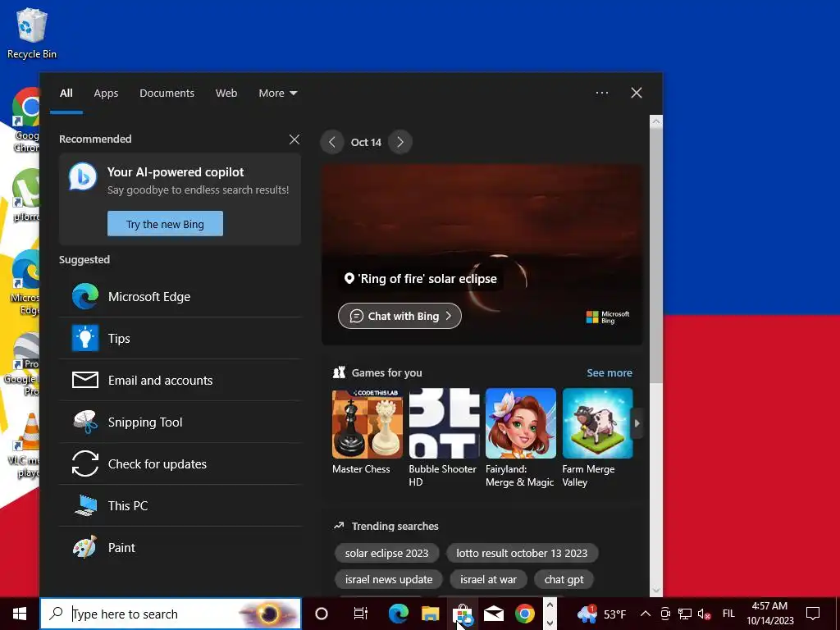Switch to the Documents tab
This screenshot has height=630, width=840.
tap(167, 93)
